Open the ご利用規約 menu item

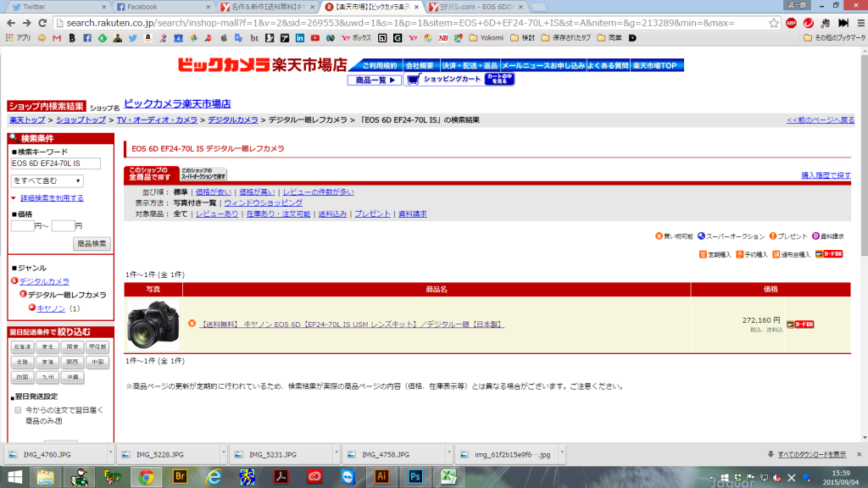(379, 65)
